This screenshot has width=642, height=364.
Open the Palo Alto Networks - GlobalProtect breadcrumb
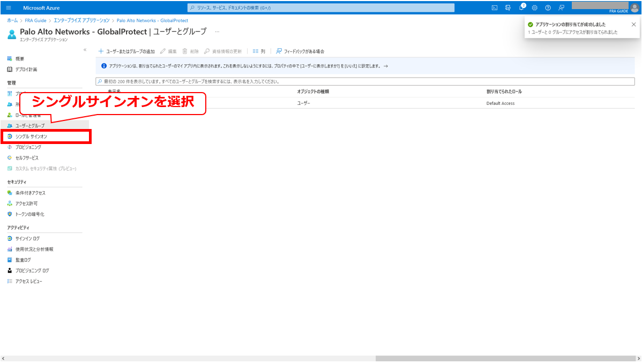tap(152, 20)
